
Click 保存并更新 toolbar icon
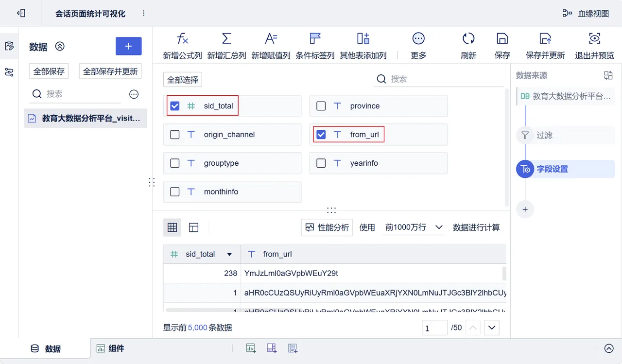coord(545,38)
